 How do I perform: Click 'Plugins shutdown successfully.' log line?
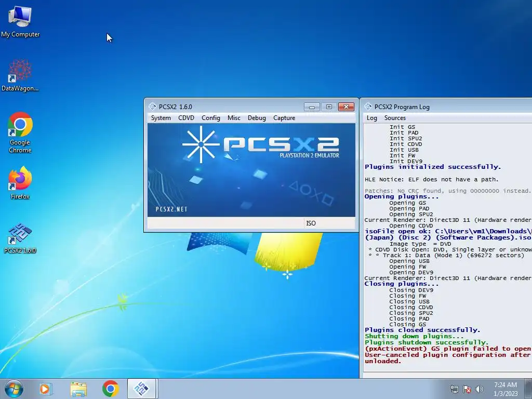[x=427, y=342]
